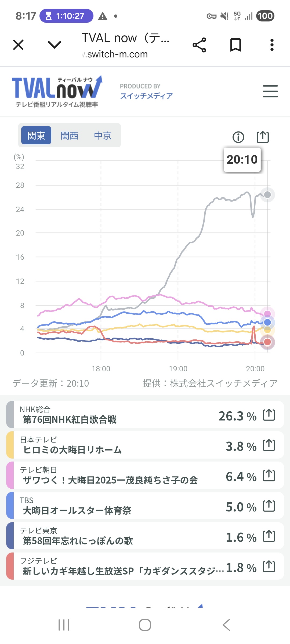The image size is (290, 644).
Task: Select the 関東 region toggle
Action: 36,136
